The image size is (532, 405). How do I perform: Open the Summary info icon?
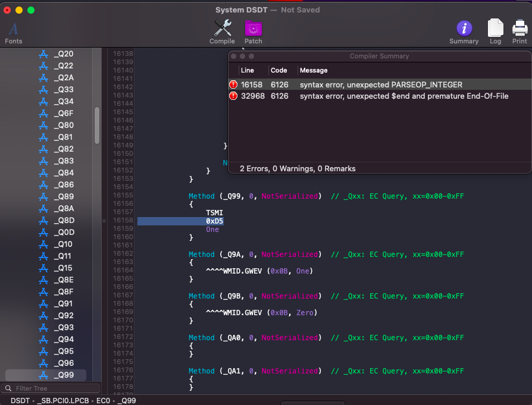pyautogui.click(x=464, y=31)
